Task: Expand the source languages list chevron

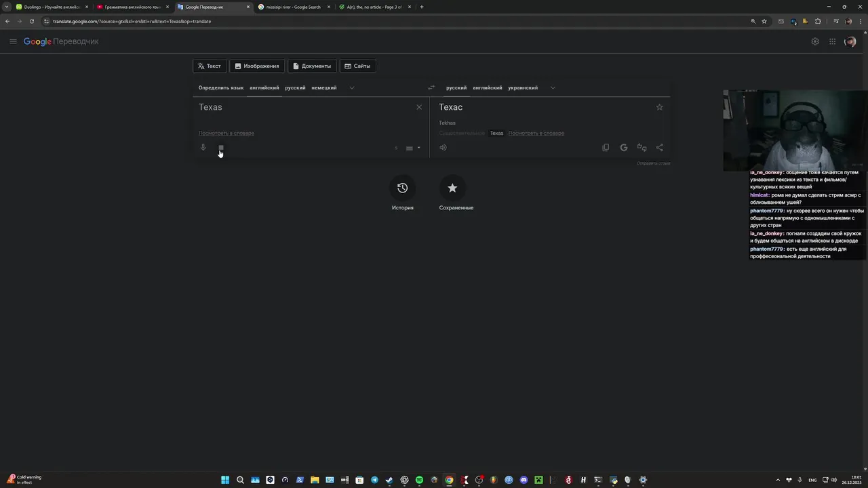Action: tap(352, 87)
